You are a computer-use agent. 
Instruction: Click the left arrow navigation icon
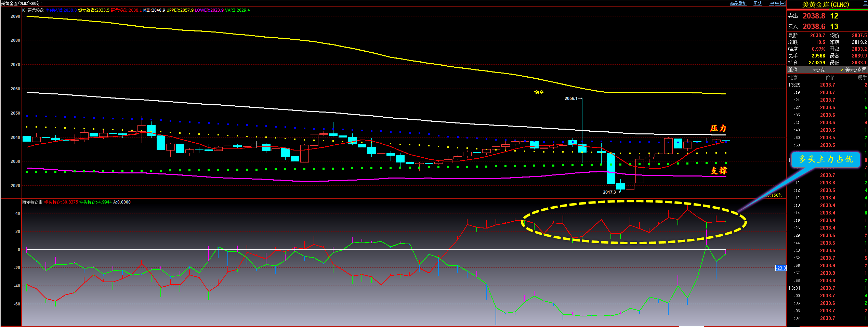click(771, 3)
